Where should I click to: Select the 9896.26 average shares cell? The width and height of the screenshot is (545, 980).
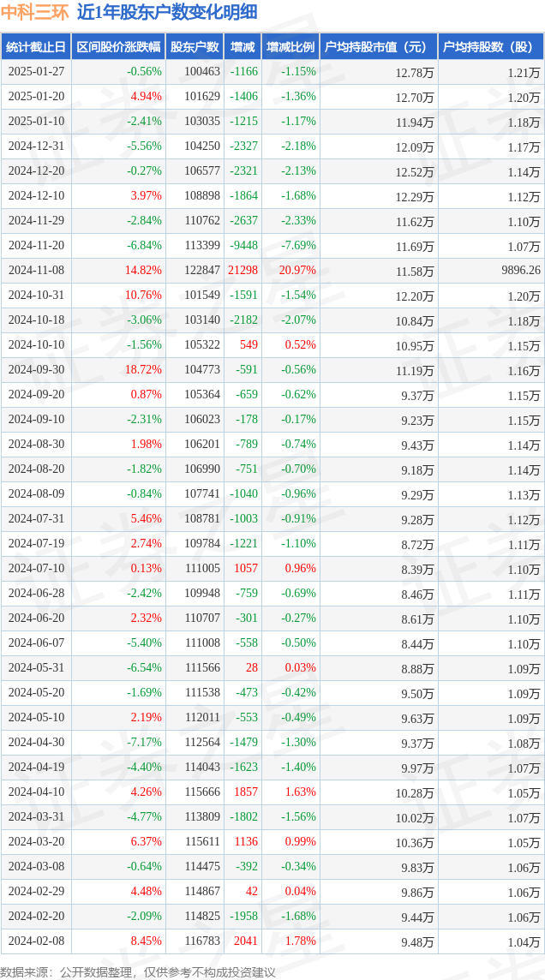[520, 271]
